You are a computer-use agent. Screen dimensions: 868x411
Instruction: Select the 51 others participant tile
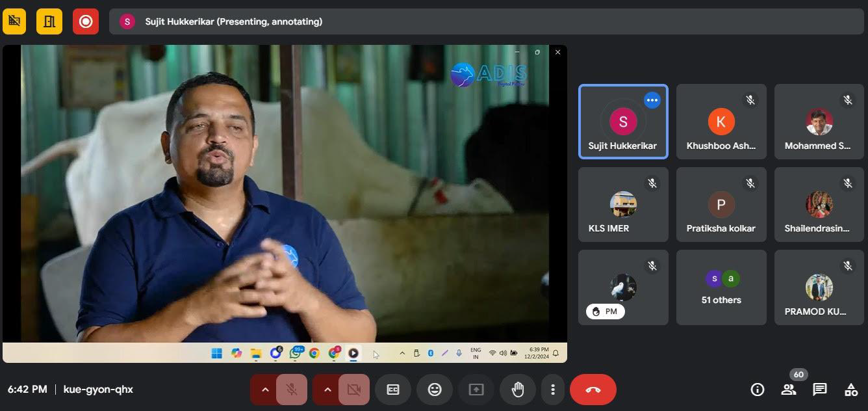[721, 287]
